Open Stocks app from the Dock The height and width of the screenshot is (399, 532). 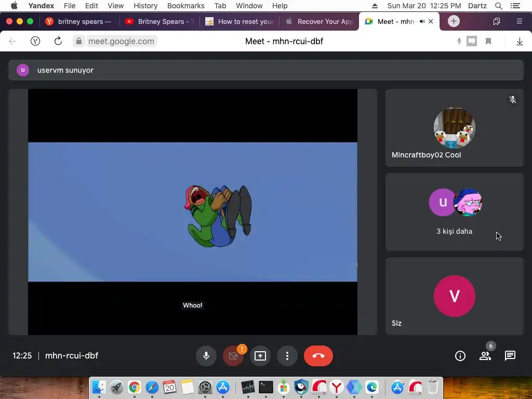[248, 387]
